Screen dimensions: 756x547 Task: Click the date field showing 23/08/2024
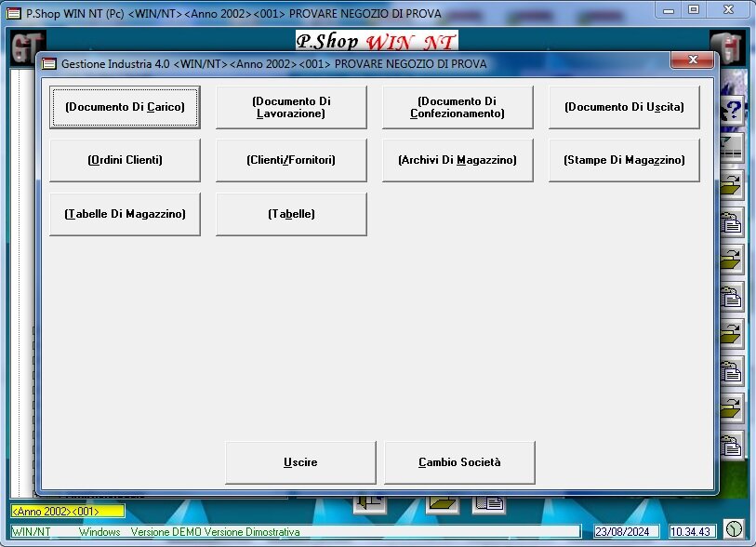[626, 531]
